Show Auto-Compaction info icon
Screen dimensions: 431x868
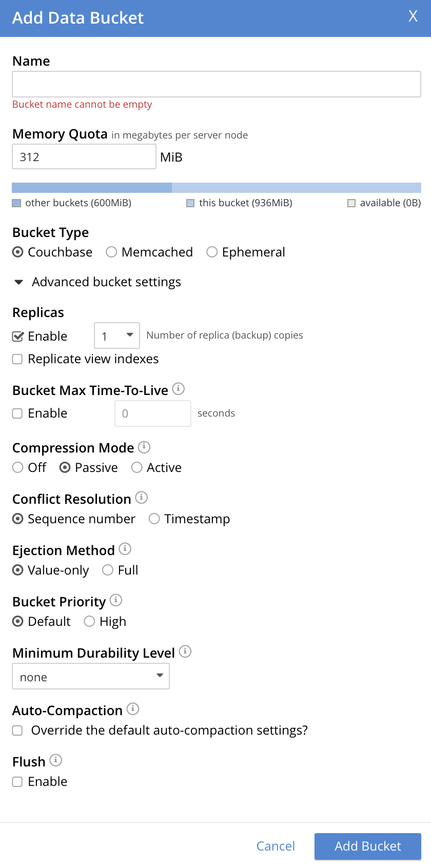tap(133, 709)
